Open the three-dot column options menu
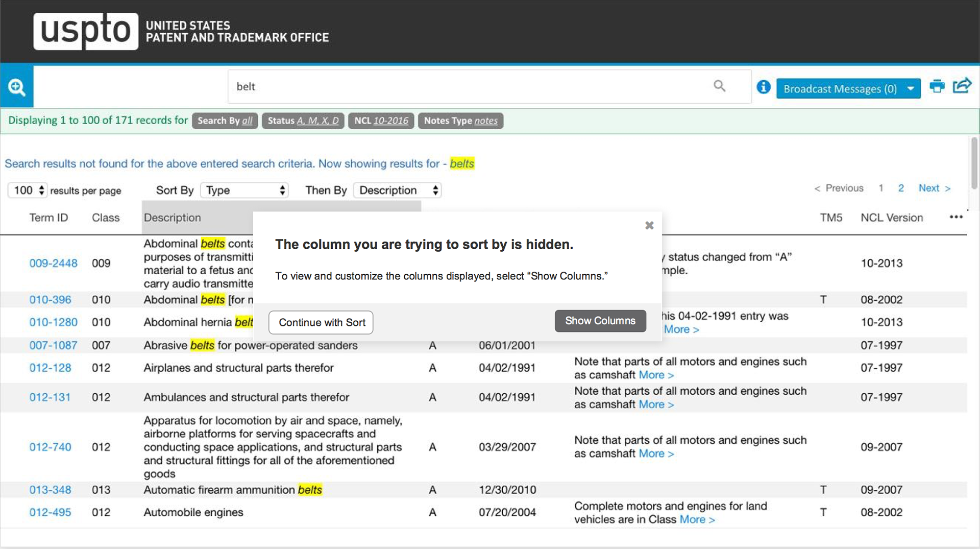 pyautogui.click(x=955, y=217)
